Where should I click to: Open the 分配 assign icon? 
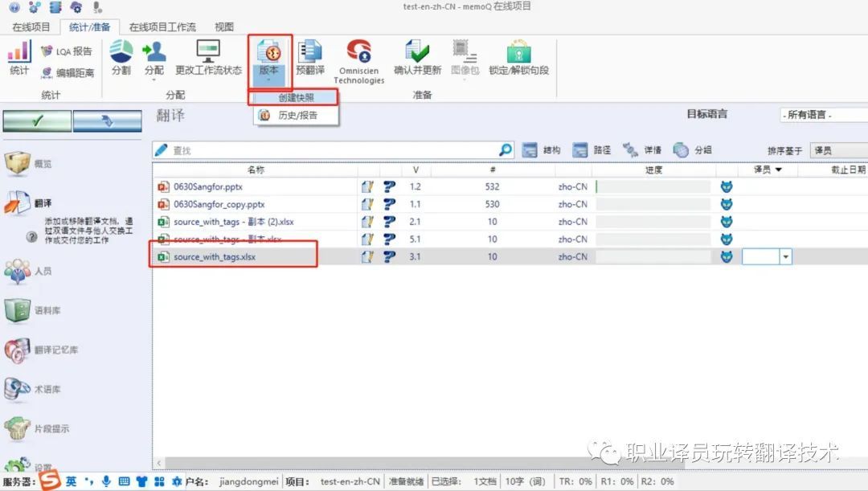154,59
